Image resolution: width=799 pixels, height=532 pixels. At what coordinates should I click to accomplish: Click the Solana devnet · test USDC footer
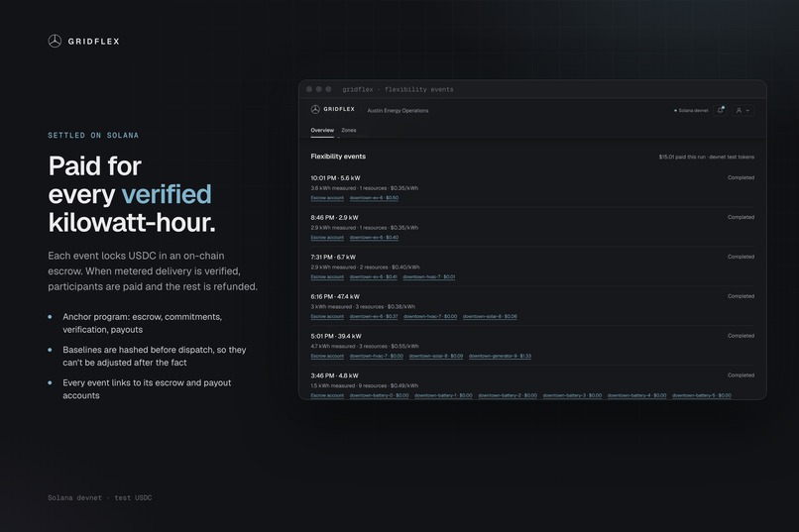pos(100,498)
